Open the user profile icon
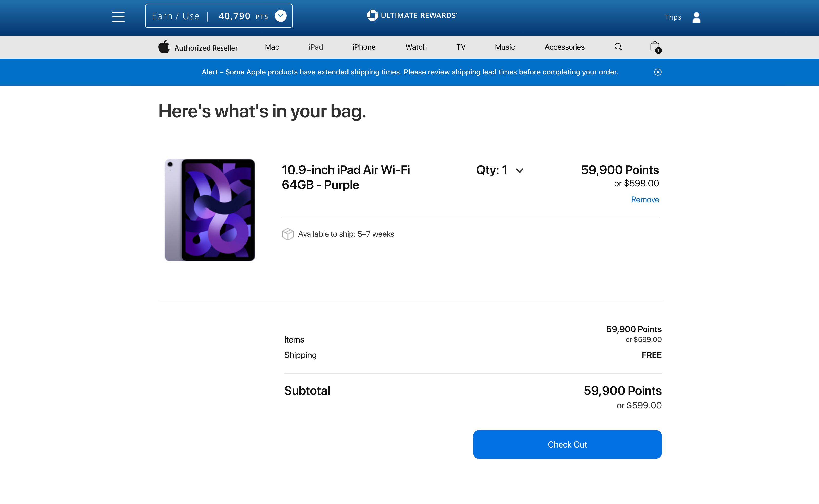This screenshot has width=819, height=504. [x=696, y=17]
